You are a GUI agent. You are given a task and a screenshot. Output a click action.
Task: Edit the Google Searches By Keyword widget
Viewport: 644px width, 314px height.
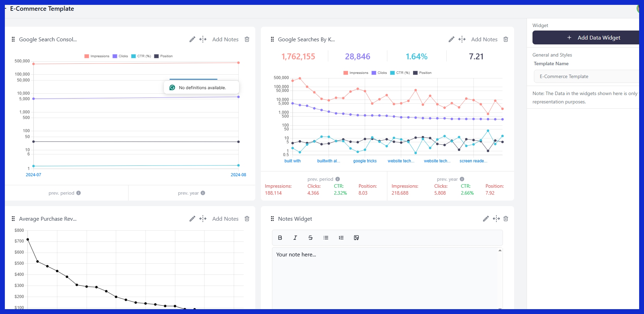pyautogui.click(x=451, y=39)
